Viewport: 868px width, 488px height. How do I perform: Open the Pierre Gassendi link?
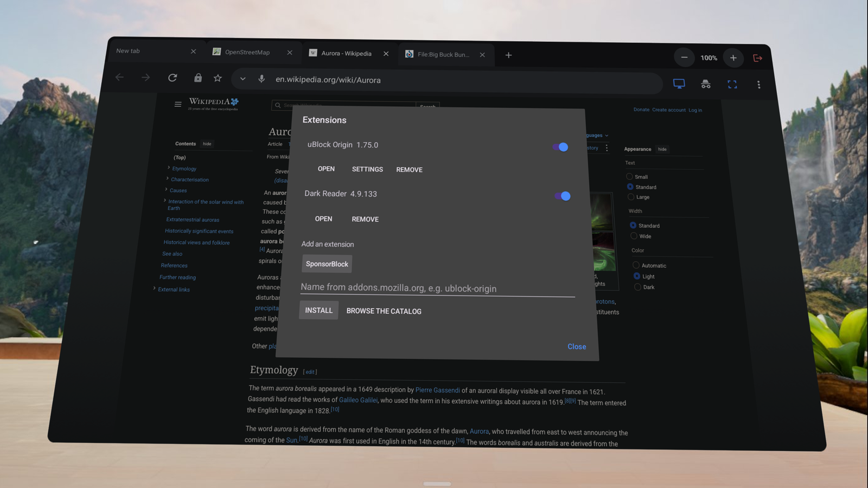click(x=437, y=390)
